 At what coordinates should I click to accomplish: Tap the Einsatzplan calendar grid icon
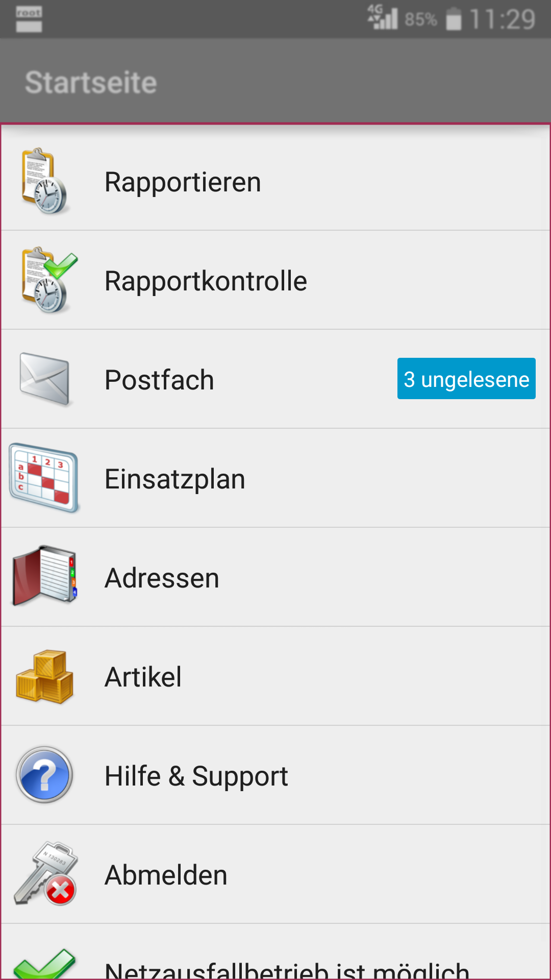44,478
